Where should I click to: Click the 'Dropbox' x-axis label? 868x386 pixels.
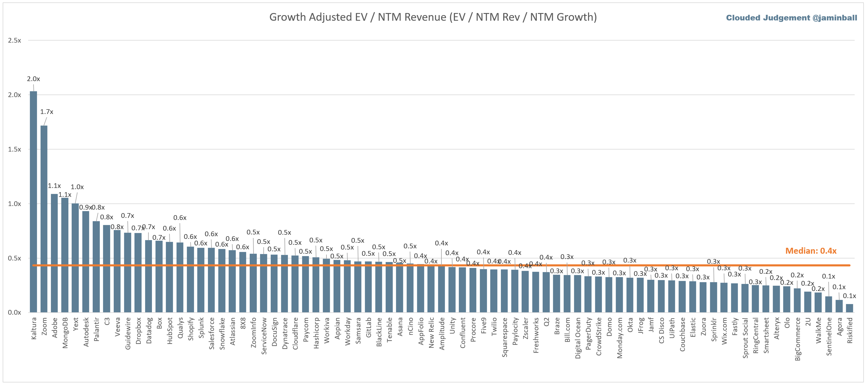(x=138, y=331)
